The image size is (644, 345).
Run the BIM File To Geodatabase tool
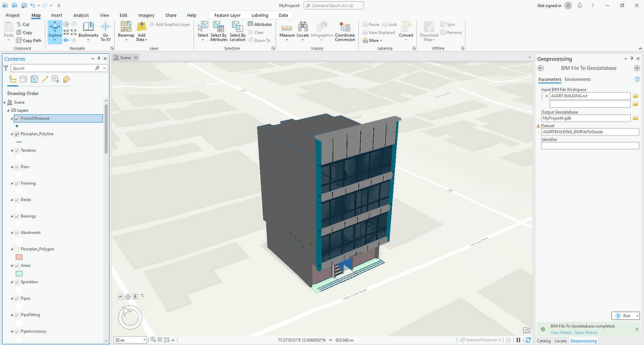pos(623,316)
